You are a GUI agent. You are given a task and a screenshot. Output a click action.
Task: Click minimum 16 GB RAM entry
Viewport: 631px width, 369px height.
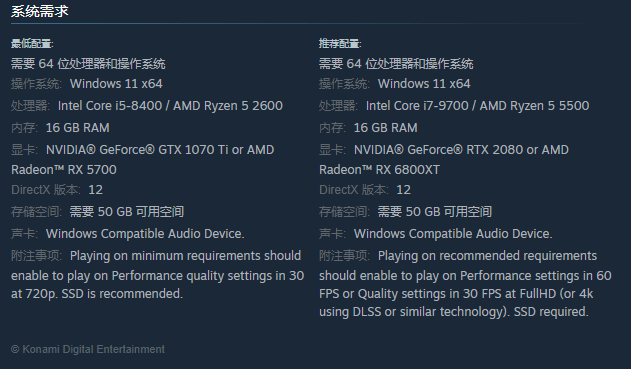(77, 128)
